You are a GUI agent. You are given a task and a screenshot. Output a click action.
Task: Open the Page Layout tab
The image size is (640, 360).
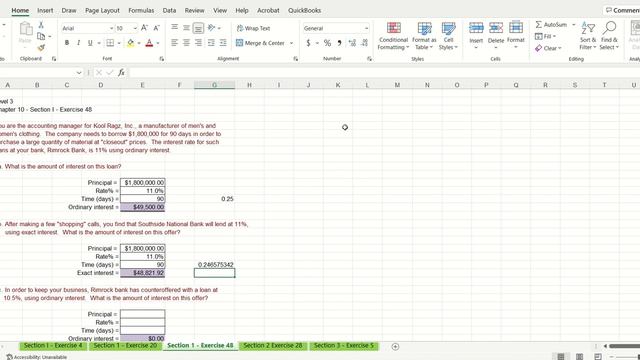pyautogui.click(x=102, y=10)
